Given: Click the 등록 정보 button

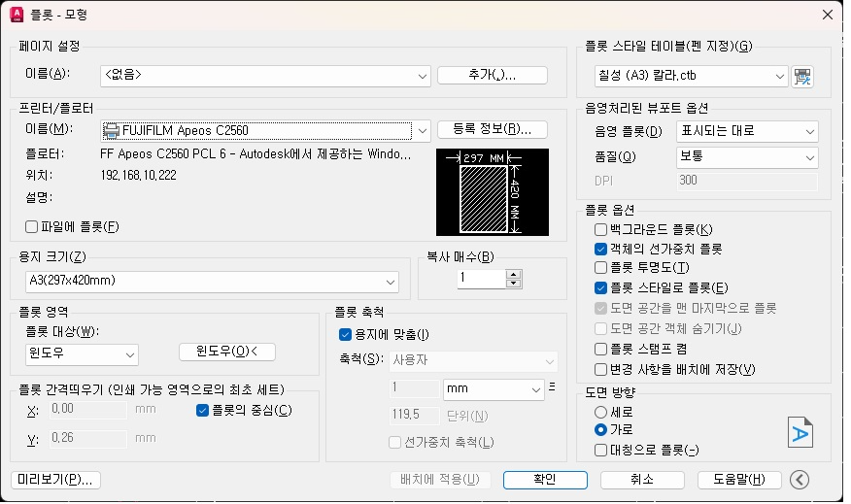Looking at the screenshot, I should (x=493, y=129).
